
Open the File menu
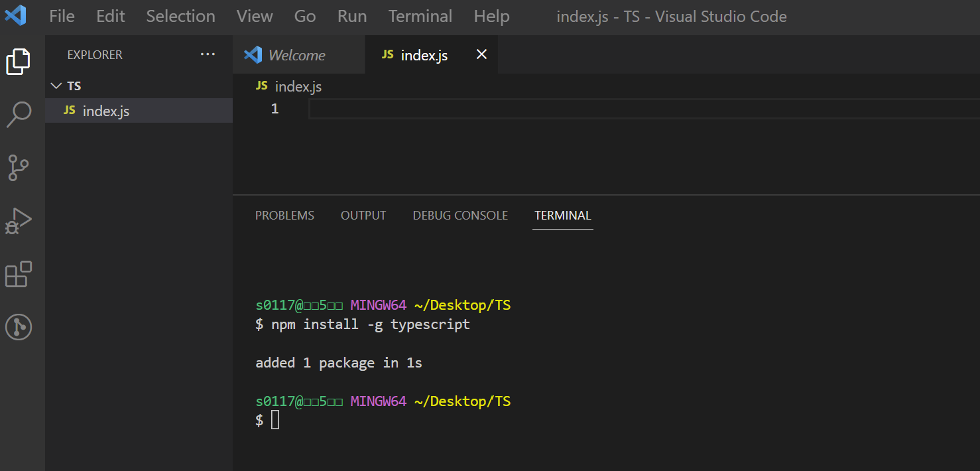(x=62, y=16)
